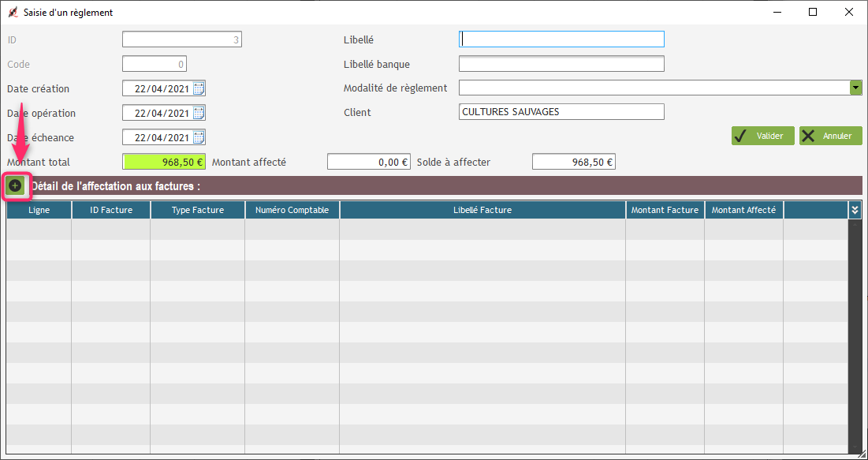The height and width of the screenshot is (460, 868).
Task: Sort by the ID Facture column header
Action: pos(111,210)
